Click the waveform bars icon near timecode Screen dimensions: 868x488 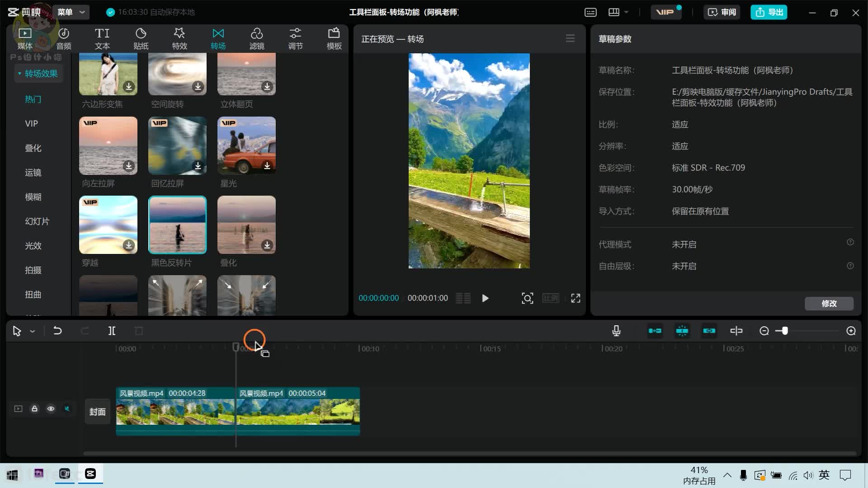463,298
